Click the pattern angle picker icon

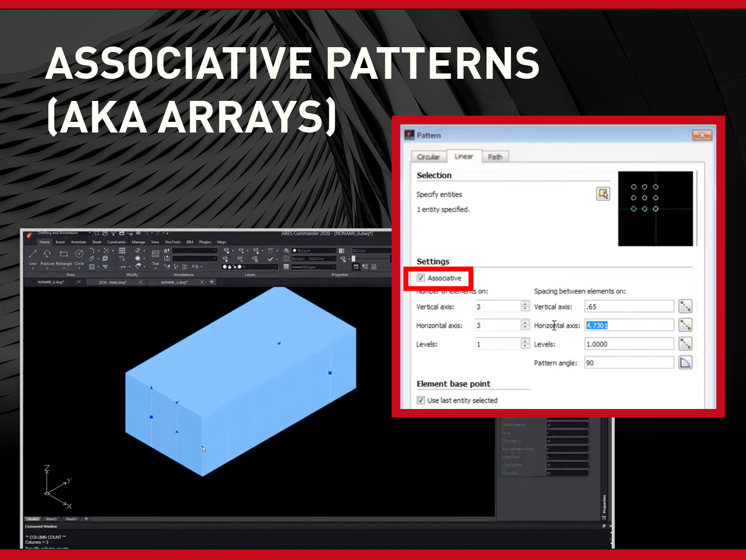pos(685,363)
